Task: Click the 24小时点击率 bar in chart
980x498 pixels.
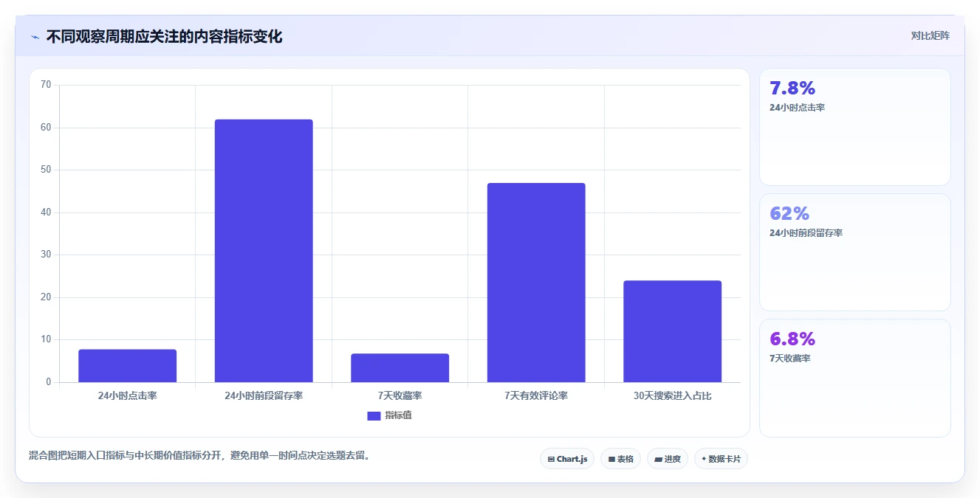Action: 127,366
